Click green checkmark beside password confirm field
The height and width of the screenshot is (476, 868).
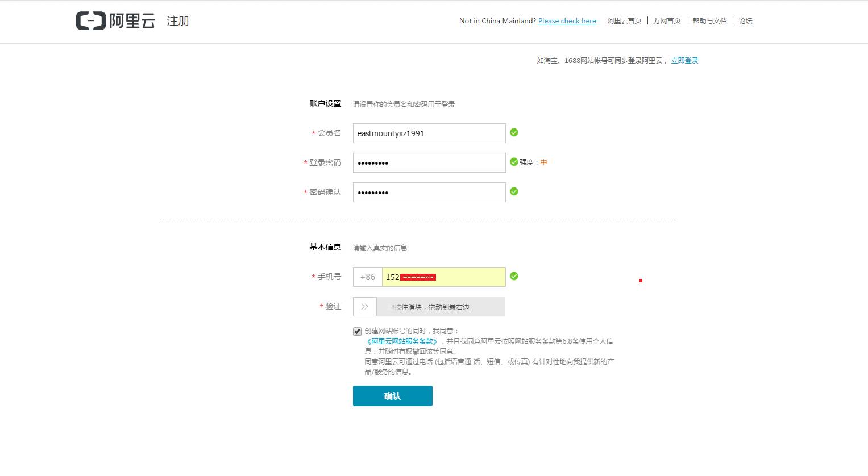pos(514,191)
